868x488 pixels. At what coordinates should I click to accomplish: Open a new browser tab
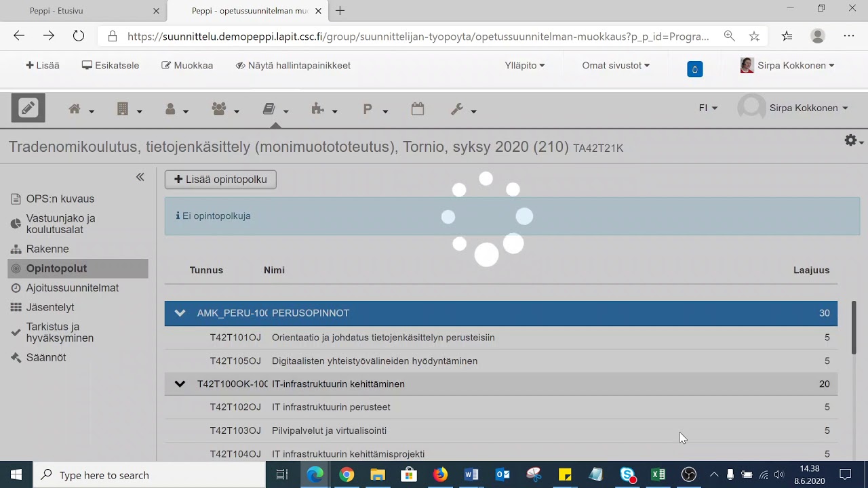(340, 11)
